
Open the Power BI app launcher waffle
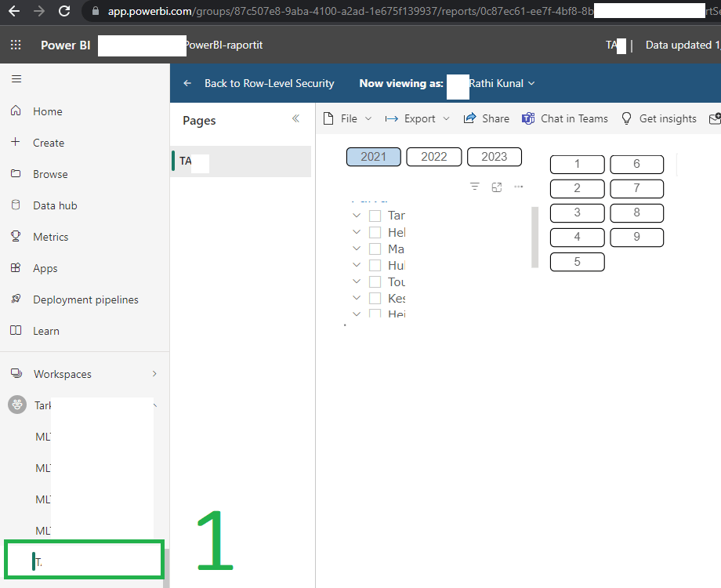pos(15,45)
